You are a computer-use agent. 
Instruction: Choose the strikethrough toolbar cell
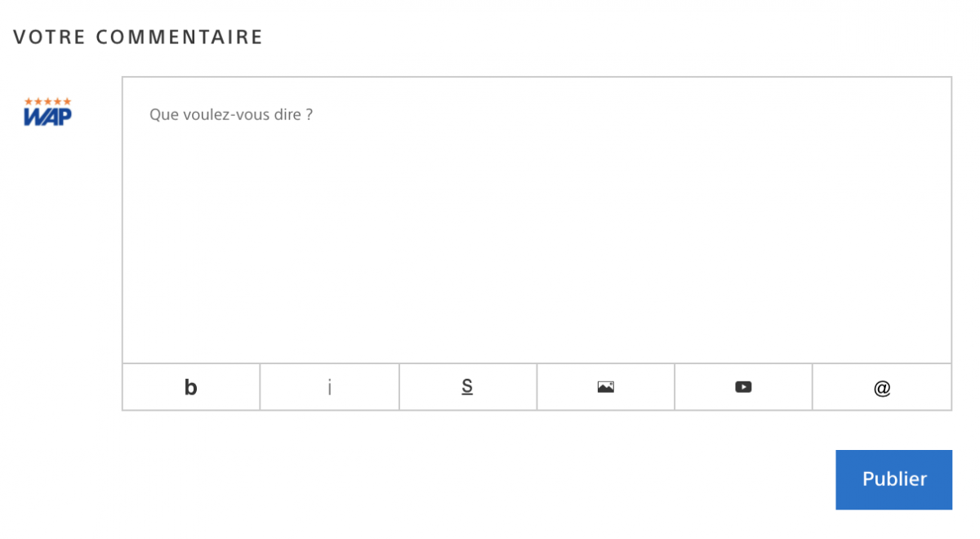click(x=468, y=387)
